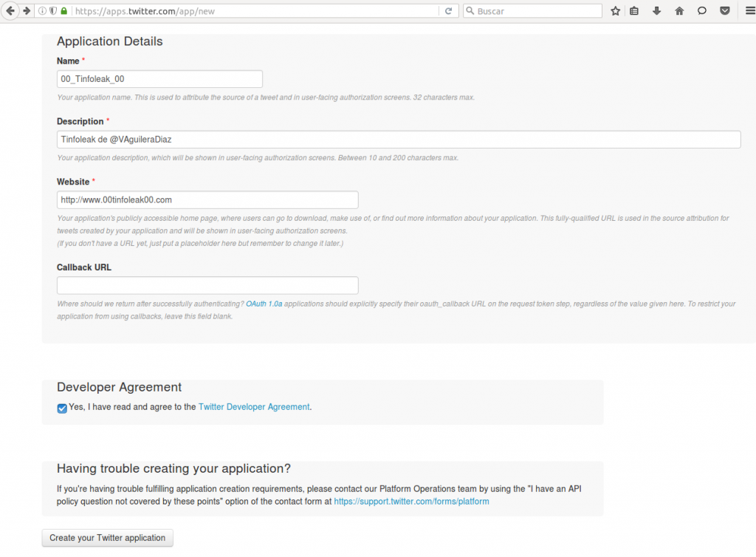Go to the browser home page icon
Image resolution: width=756 pixels, height=557 pixels.
click(x=679, y=11)
